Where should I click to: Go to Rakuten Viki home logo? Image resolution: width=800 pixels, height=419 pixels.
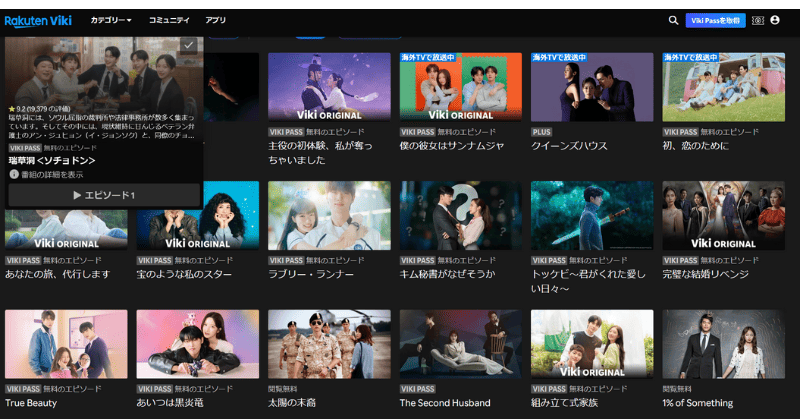(38, 21)
